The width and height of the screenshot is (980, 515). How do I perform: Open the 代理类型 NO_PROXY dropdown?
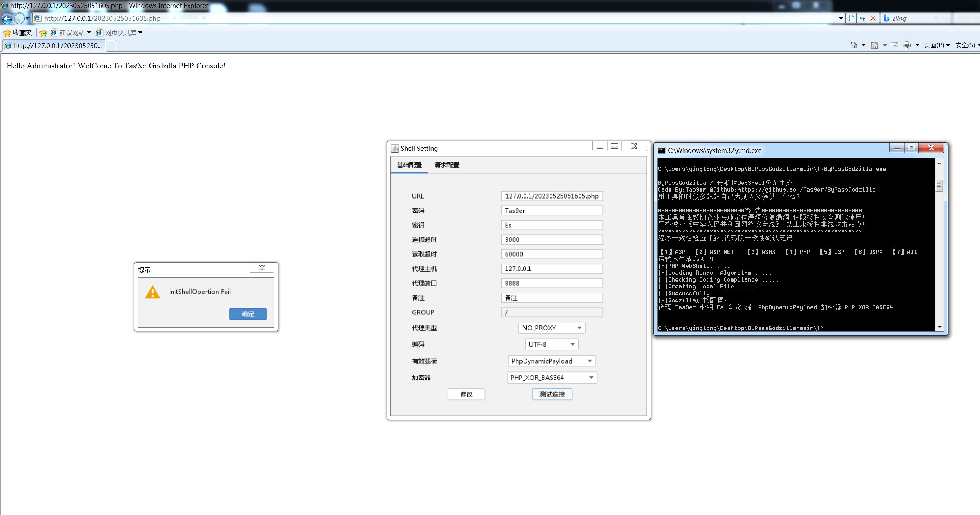[580, 328]
